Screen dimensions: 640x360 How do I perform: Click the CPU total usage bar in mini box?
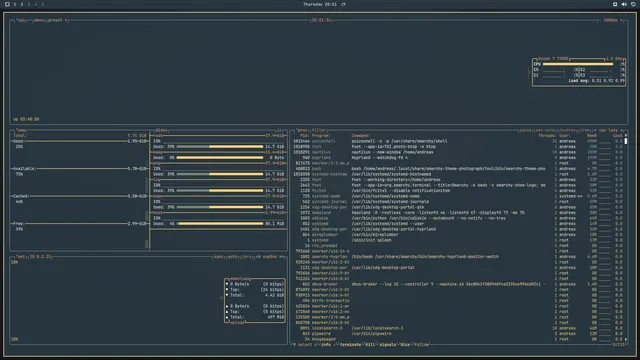578,64
